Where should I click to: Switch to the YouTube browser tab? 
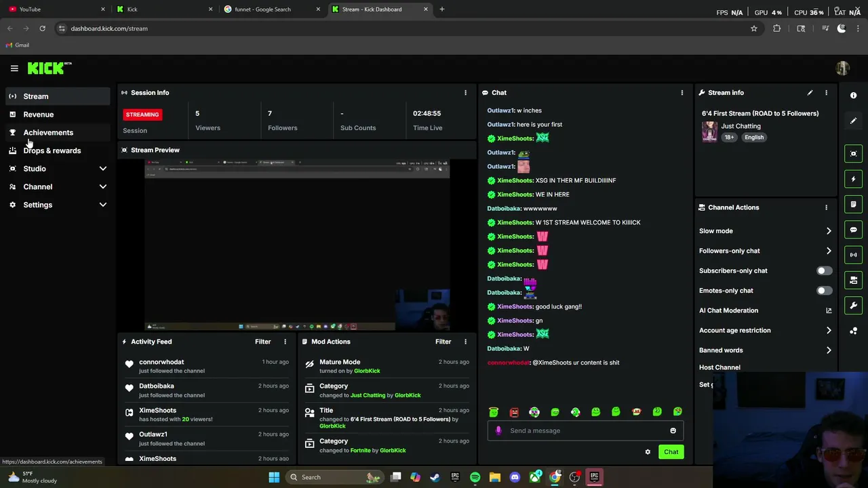(x=56, y=9)
